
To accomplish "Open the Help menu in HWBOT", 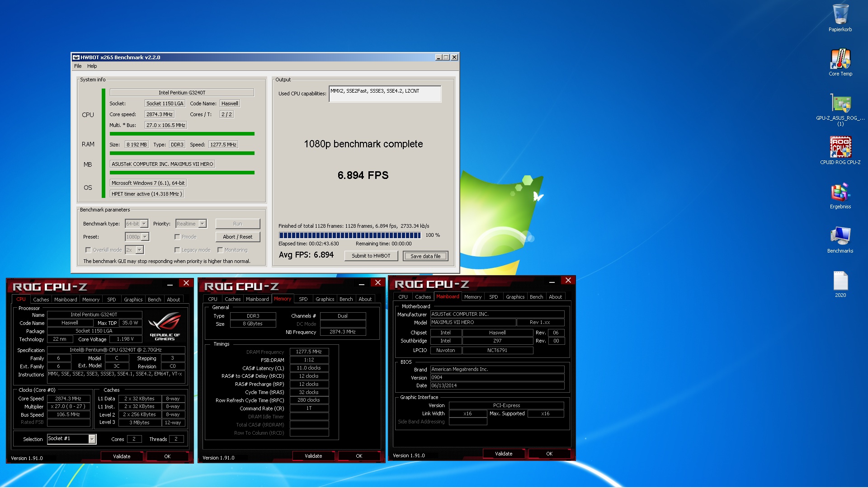I will click(92, 66).
